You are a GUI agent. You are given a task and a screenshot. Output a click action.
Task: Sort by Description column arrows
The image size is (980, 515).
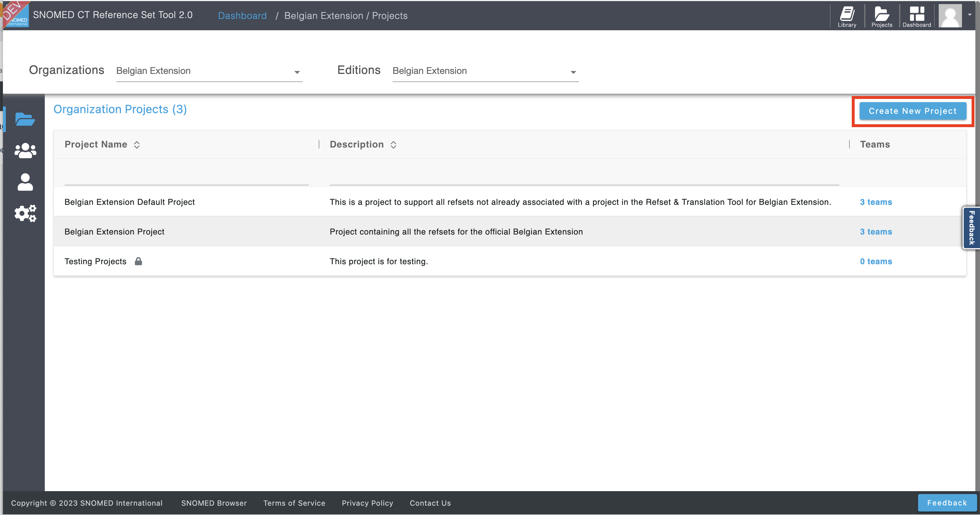(x=393, y=145)
